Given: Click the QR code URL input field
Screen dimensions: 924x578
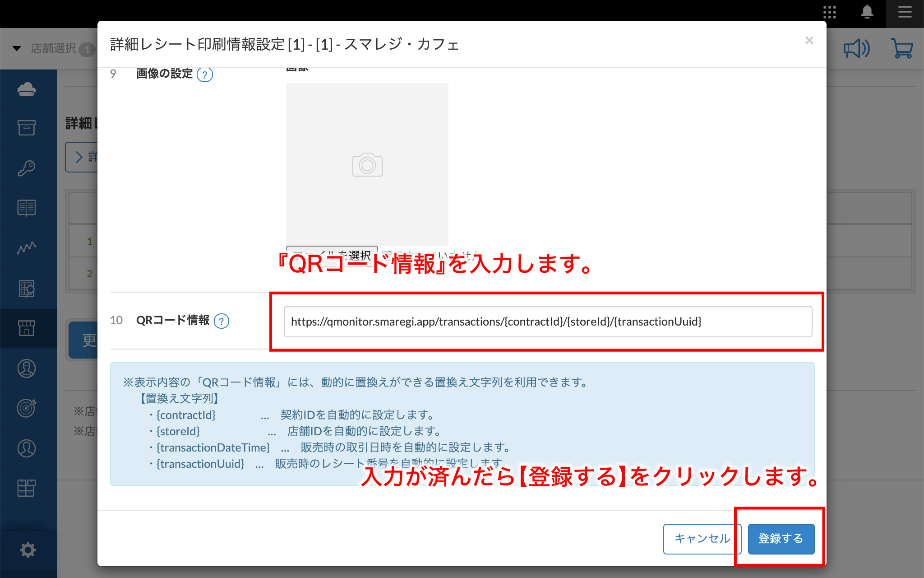Looking at the screenshot, I should pyautogui.click(x=547, y=322).
